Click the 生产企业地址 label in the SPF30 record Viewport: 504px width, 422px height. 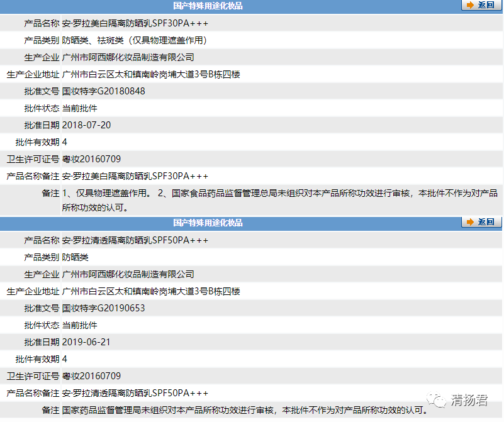pos(33,74)
